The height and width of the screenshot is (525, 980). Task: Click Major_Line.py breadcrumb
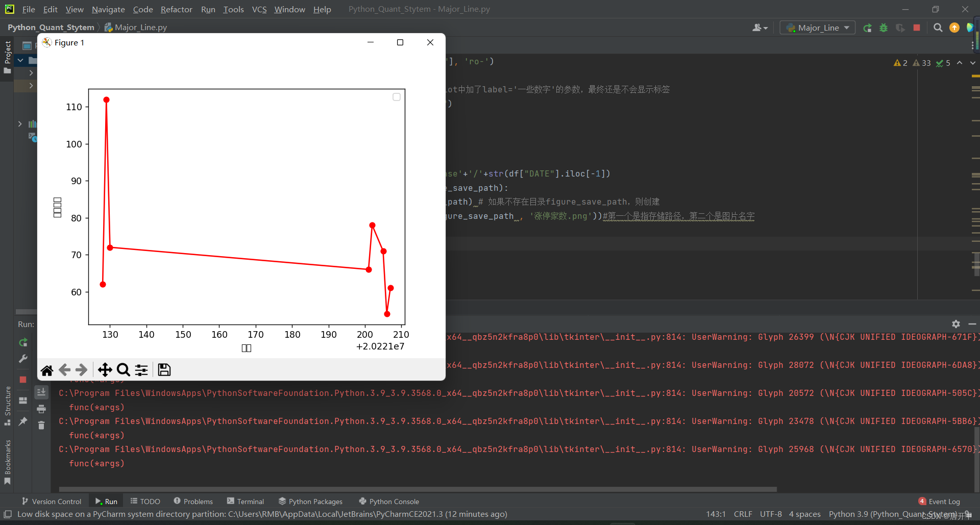pos(136,27)
